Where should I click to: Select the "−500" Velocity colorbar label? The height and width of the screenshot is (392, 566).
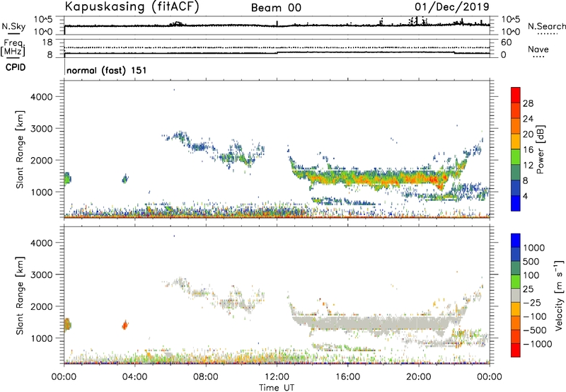(535, 330)
